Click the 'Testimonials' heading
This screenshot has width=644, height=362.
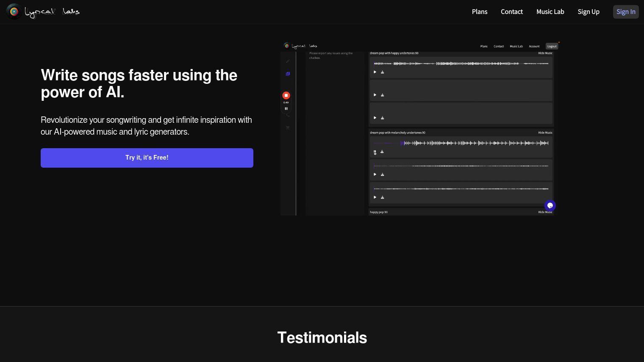(x=322, y=338)
